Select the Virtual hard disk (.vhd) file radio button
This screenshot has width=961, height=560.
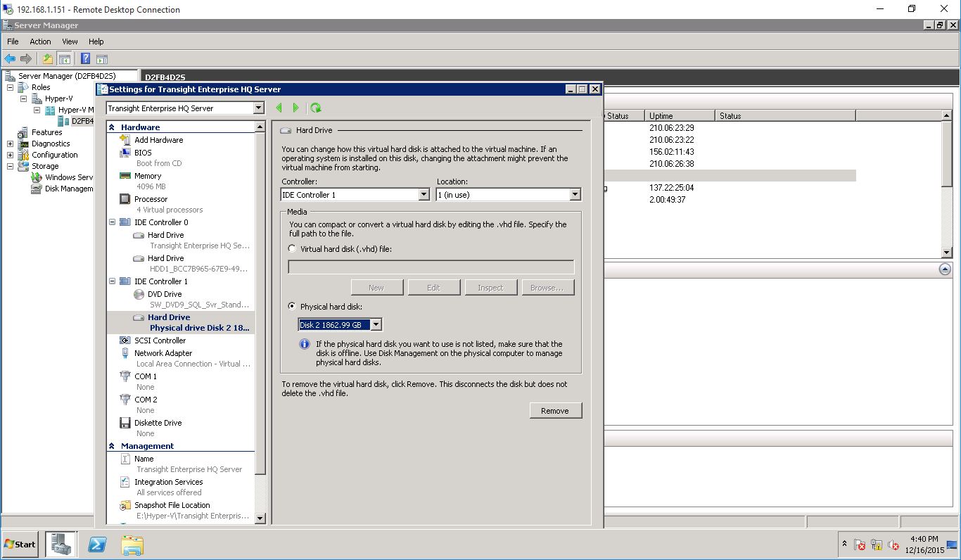pyautogui.click(x=293, y=248)
